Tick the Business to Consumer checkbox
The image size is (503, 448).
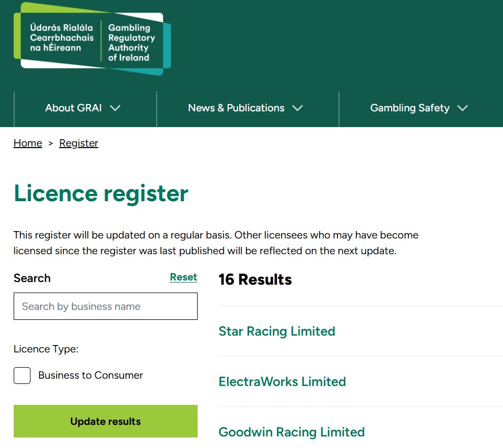coord(22,376)
